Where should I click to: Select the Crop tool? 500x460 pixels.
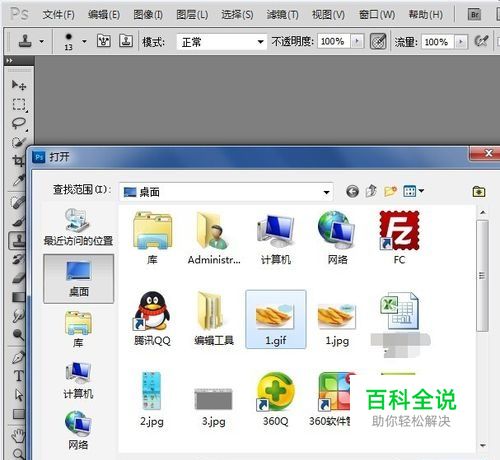(x=18, y=161)
